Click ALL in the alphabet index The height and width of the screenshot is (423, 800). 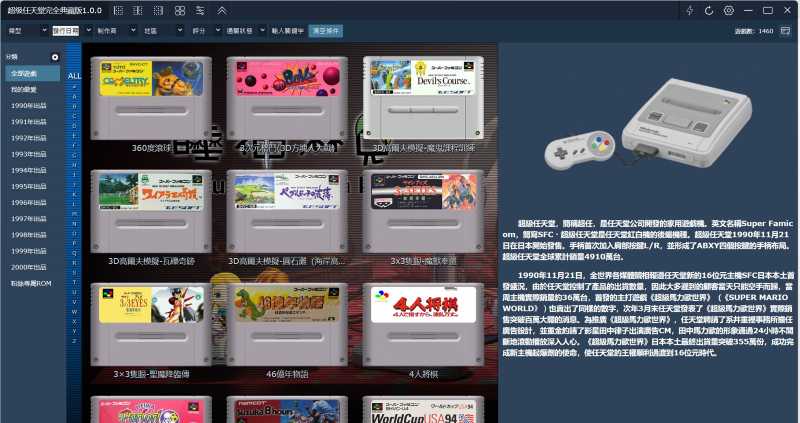coord(74,76)
